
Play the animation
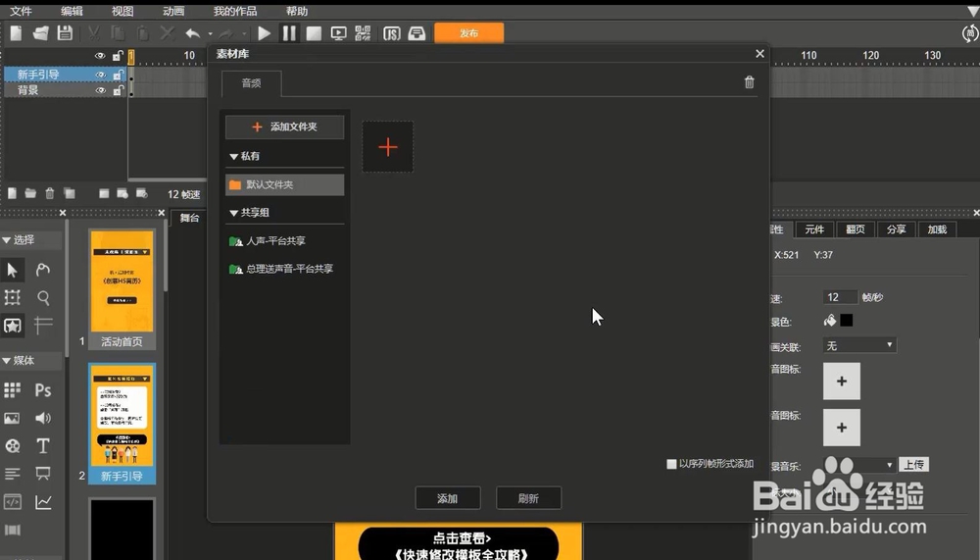click(x=265, y=33)
